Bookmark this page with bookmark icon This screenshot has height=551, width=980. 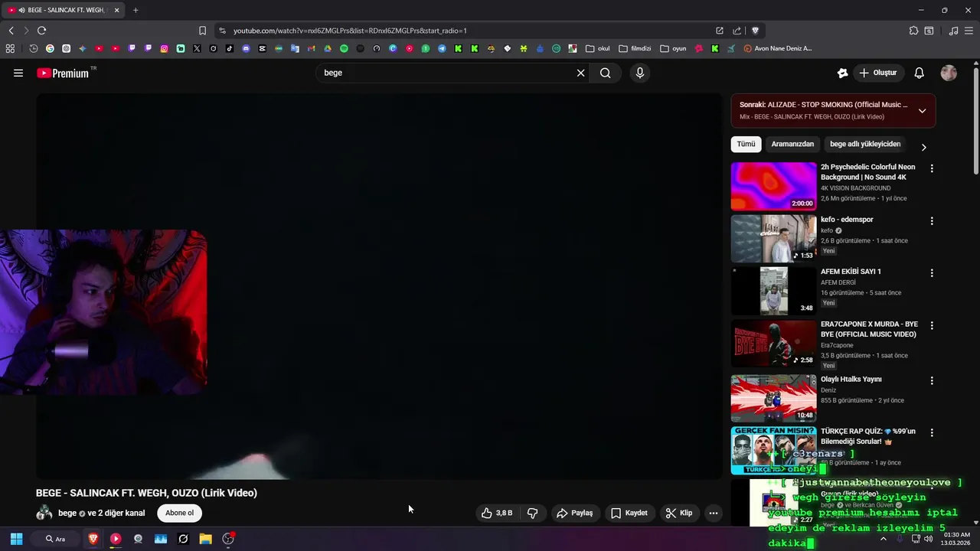202,31
